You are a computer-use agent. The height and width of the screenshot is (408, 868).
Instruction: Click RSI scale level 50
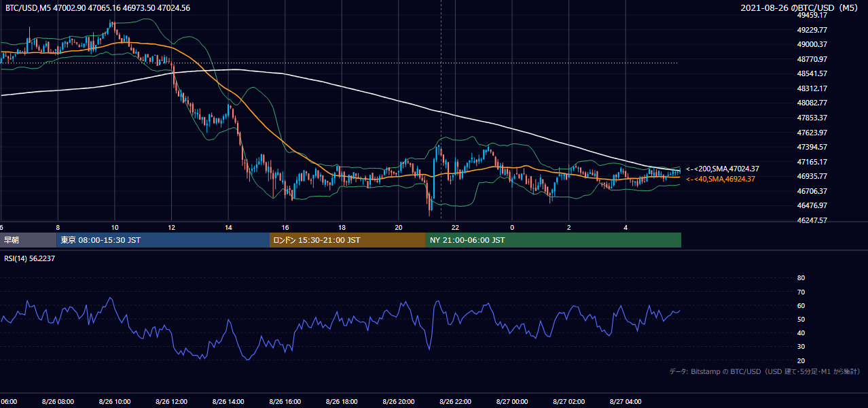click(801, 320)
